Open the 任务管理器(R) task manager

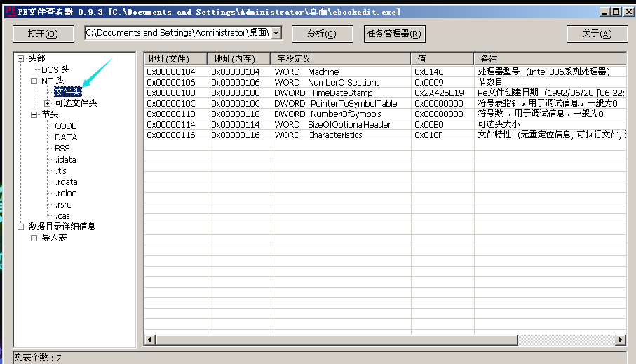[395, 34]
